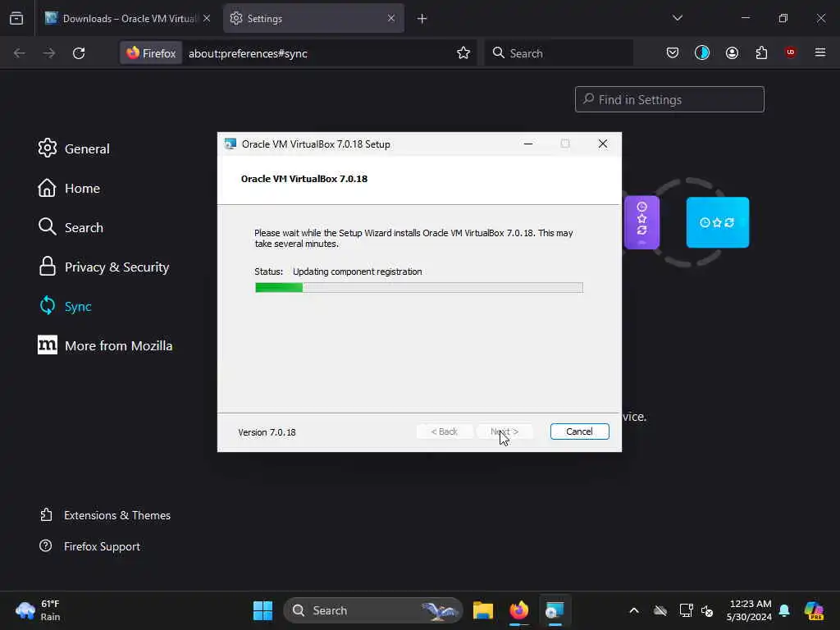Click the 'Updating component registration' status text

[358, 272]
